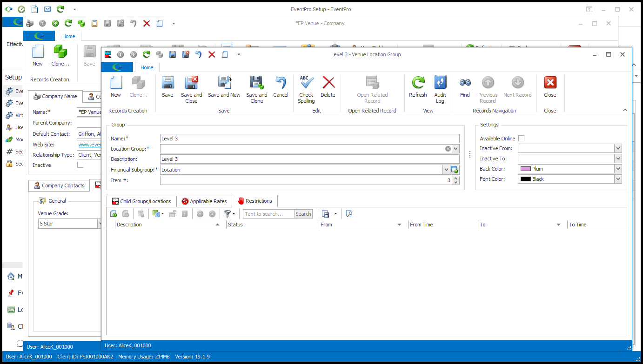Switch to the Child Groups/Locations tab
This screenshot has width=643, height=364.
tap(141, 201)
